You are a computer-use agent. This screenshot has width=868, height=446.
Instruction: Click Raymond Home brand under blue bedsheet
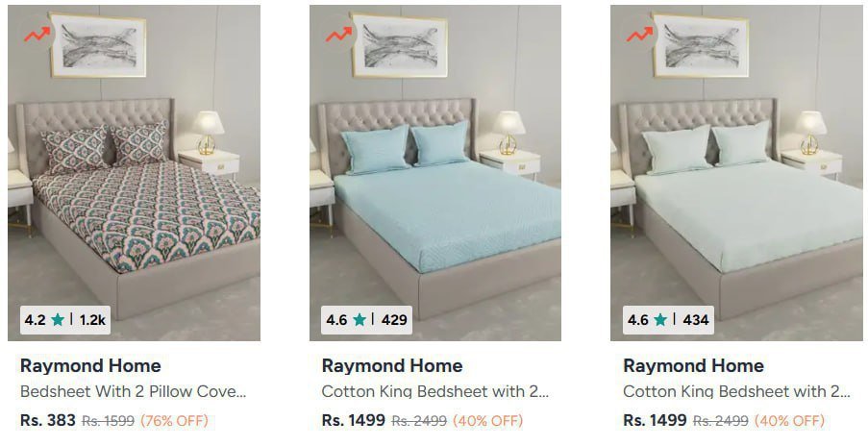tap(392, 366)
